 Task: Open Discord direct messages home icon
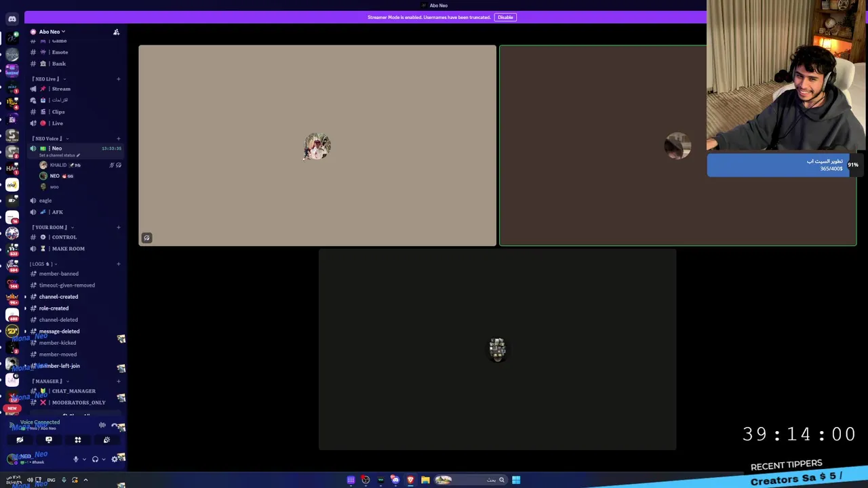click(12, 19)
